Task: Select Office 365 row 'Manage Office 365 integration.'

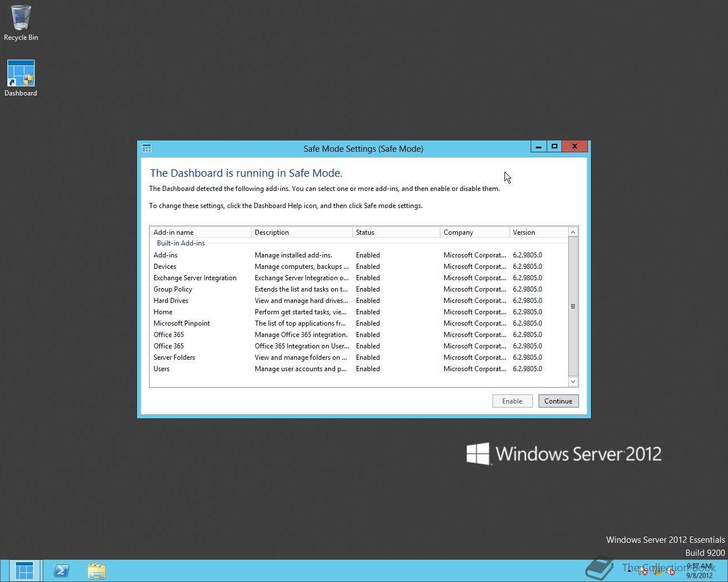Action: coord(359,334)
